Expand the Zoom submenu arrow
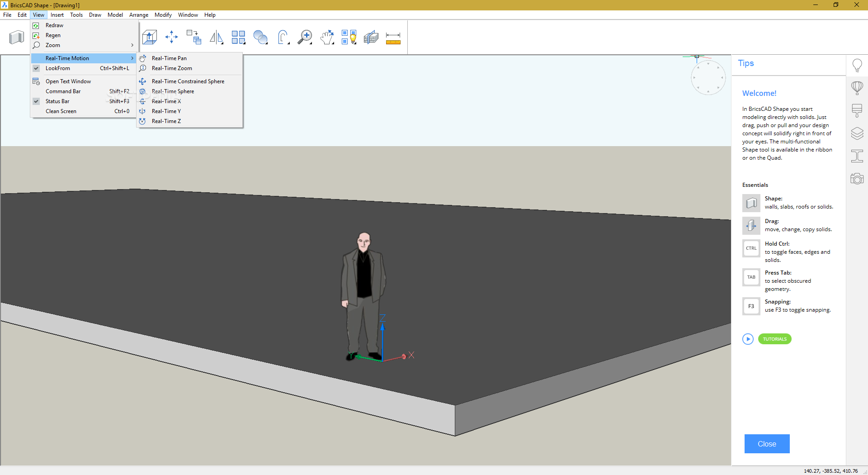The image size is (868, 475). click(132, 45)
